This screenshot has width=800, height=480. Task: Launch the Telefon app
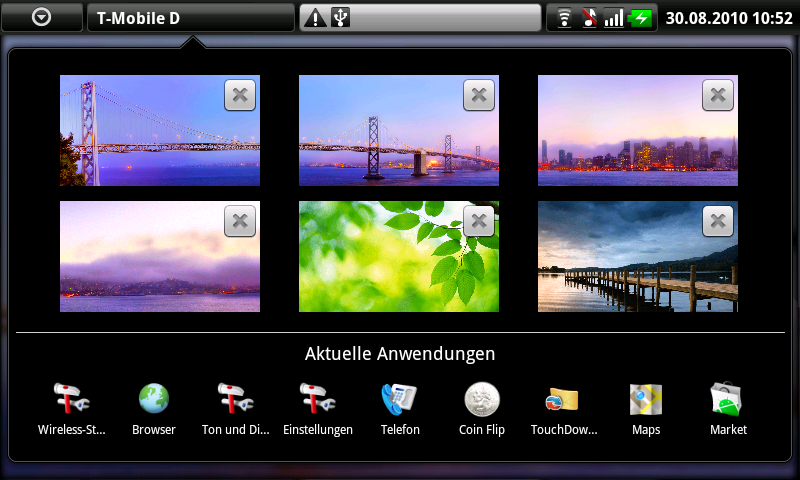400,401
